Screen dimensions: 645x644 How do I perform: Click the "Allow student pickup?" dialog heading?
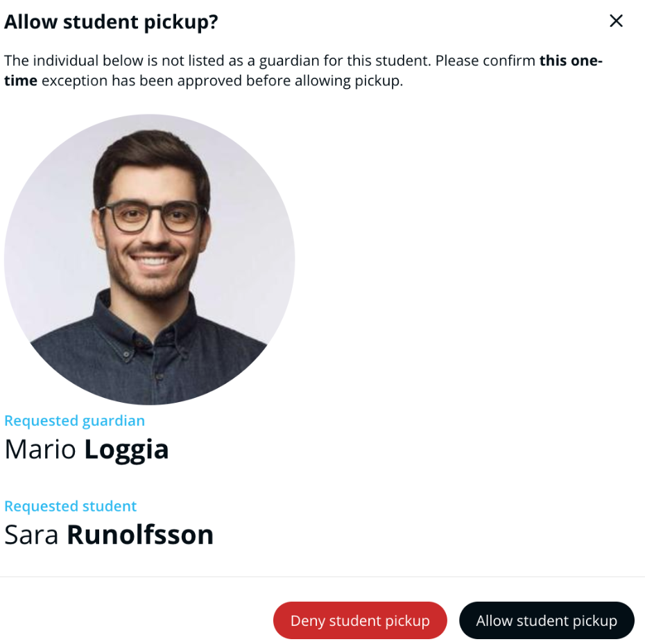pyautogui.click(x=111, y=22)
